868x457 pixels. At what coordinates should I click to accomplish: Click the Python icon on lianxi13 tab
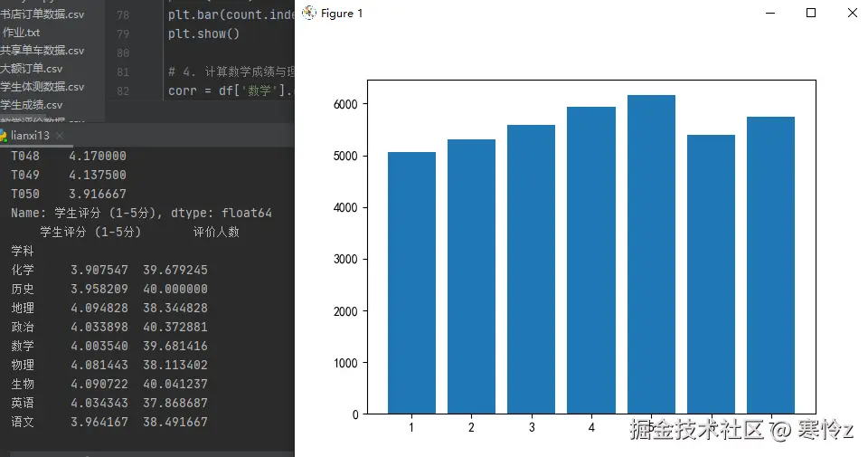4,135
